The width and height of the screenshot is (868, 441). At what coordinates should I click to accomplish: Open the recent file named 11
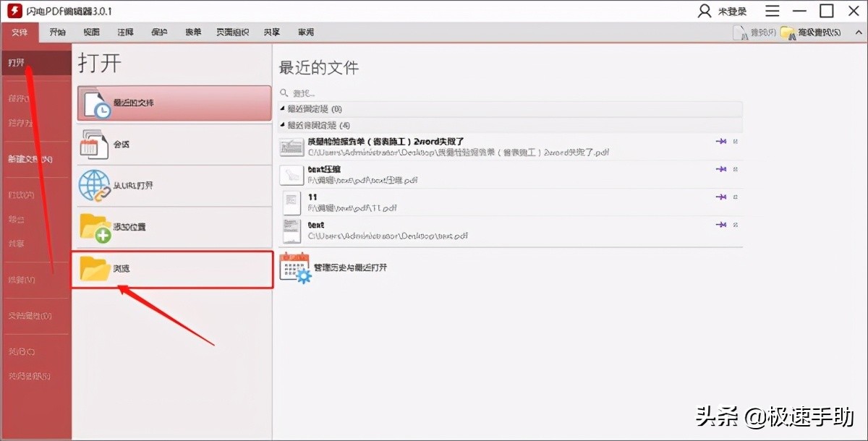(510, 202)
